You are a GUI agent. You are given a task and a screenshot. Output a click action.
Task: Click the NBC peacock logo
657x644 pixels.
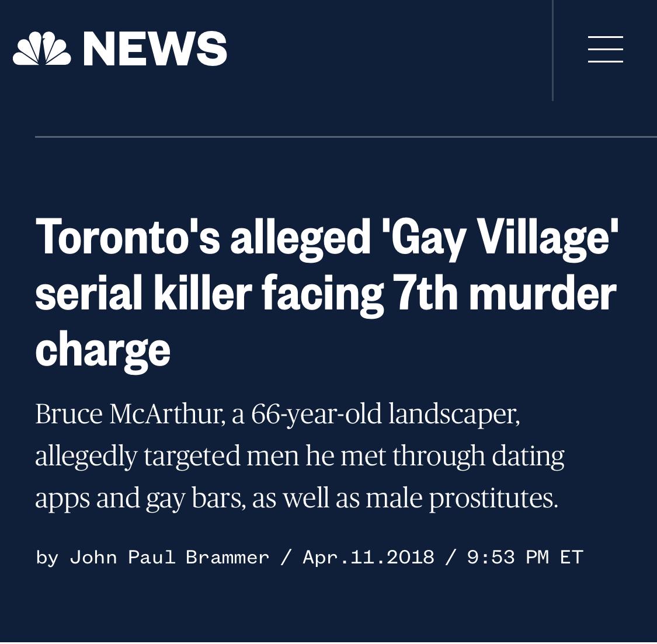(42, 48)
